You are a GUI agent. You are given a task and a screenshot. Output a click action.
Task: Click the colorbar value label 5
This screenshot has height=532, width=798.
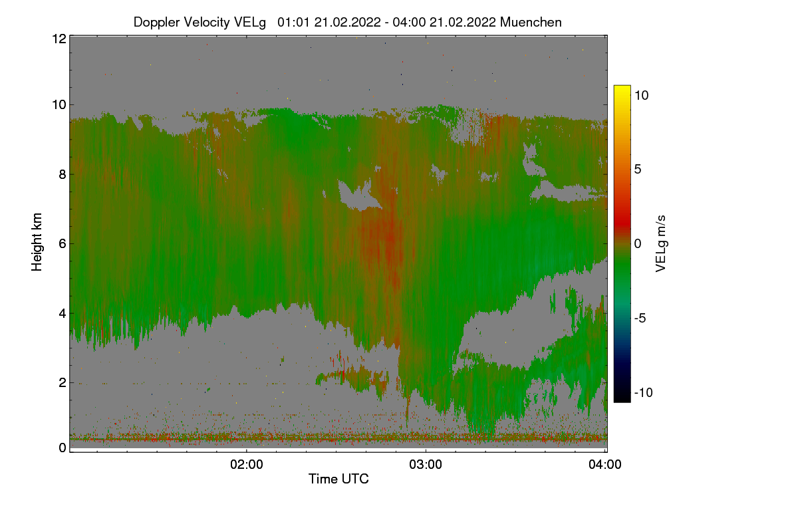[x=637, y=169]
